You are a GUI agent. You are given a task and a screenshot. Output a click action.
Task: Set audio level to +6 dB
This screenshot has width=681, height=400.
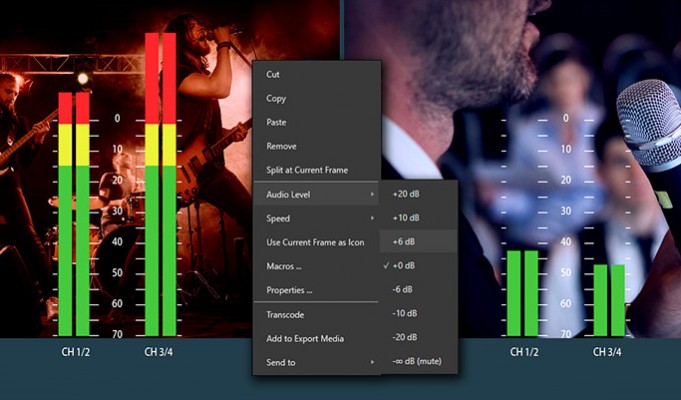[419, 241]
